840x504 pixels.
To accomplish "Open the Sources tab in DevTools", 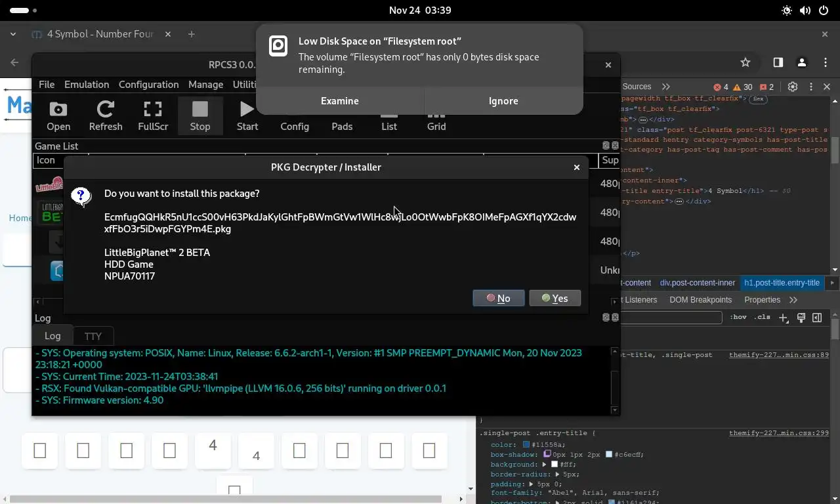I will [x=637, y=87].
